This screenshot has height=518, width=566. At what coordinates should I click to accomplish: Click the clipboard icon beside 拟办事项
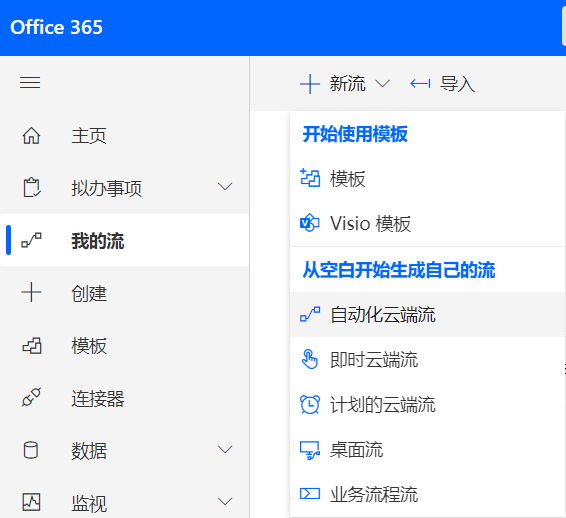[x=32, y=187]
